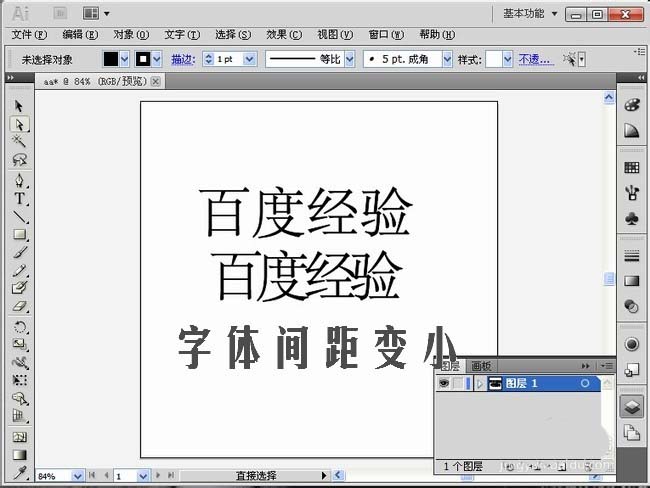The width and height of the screenshot is (650, 488).
Task: Select the Blob Brush tool
Action: (19, 288)
